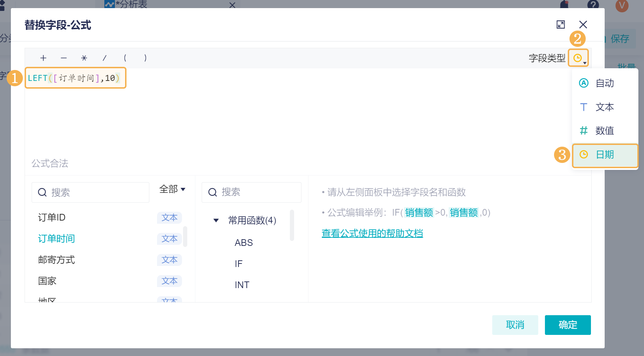Close the 分析表 tab in background

tap(232, 5)
